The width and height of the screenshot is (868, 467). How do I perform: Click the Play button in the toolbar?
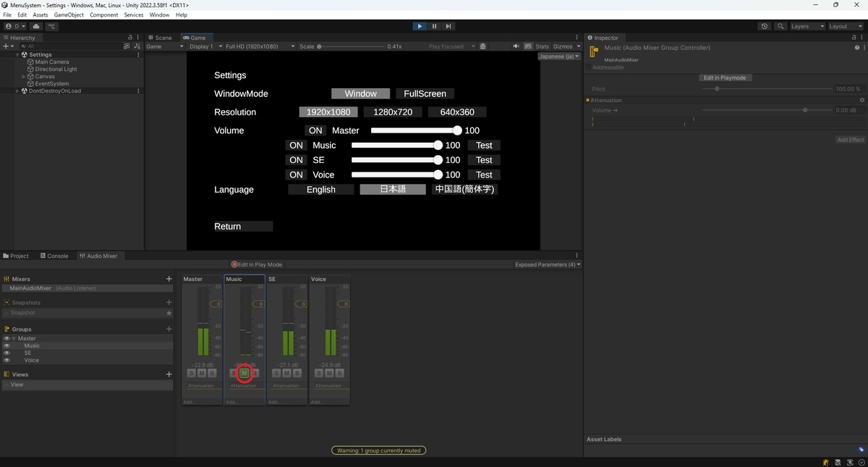coord(420,26)
